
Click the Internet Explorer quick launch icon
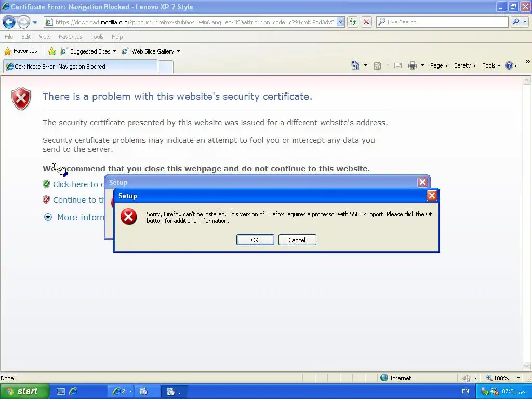pos(73,392)
